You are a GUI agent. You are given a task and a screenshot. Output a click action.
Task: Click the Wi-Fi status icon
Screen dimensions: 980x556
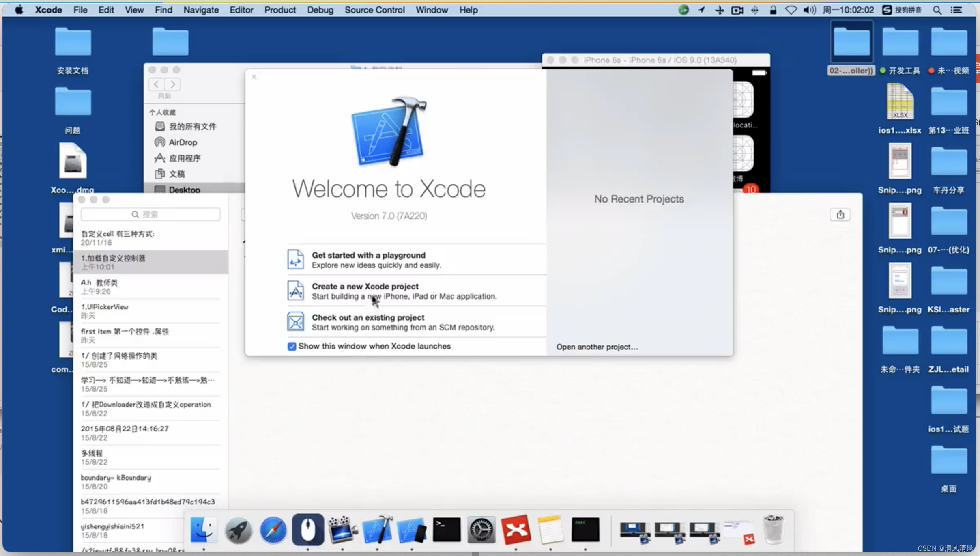pos(791,10)
